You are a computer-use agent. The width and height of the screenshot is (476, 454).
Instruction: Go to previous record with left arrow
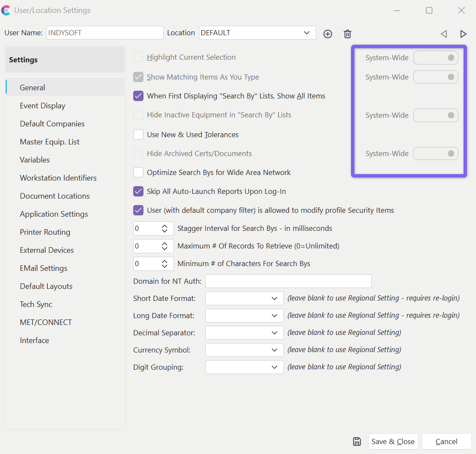point(444,34)
